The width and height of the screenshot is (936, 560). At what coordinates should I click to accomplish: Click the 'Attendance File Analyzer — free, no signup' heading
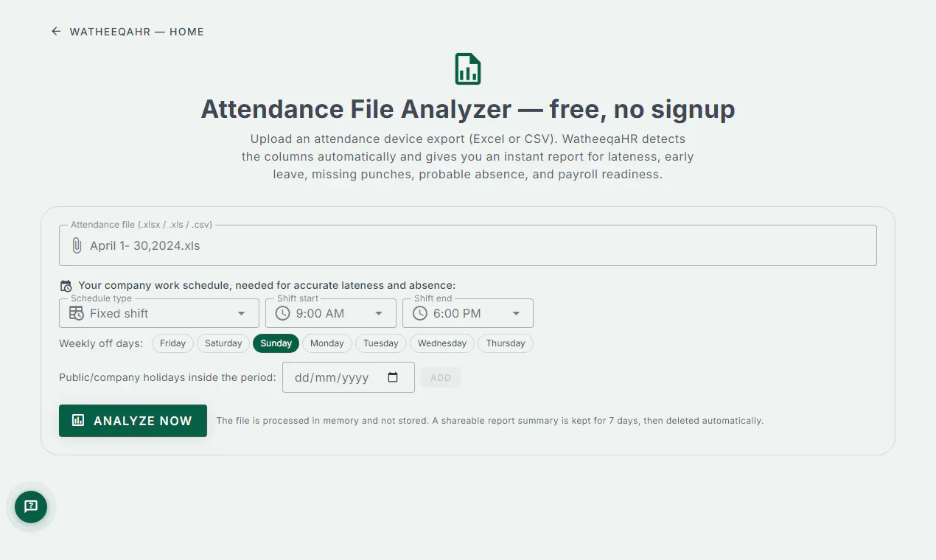[468, 109]
